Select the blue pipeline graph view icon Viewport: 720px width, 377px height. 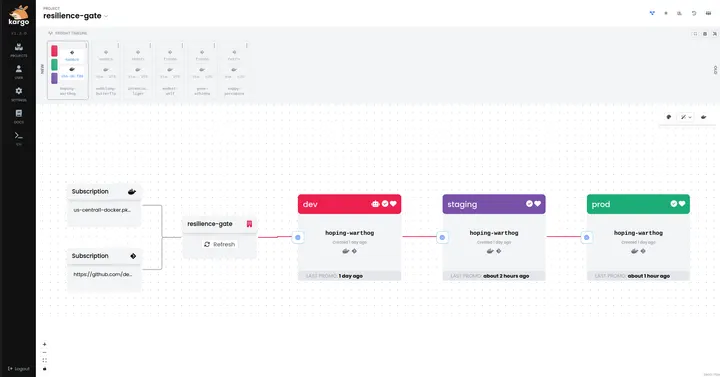(x=652, y=13)
